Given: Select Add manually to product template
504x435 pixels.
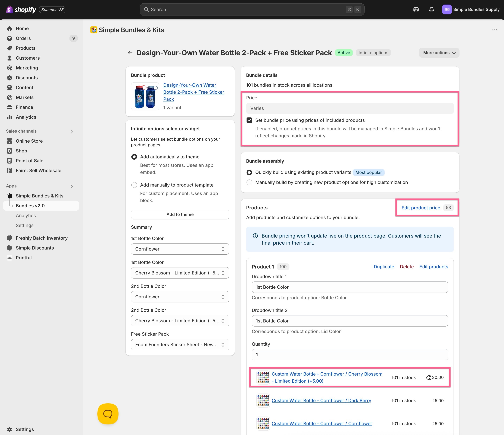Looking at the screenshot, I should click(x=134, y=185).
